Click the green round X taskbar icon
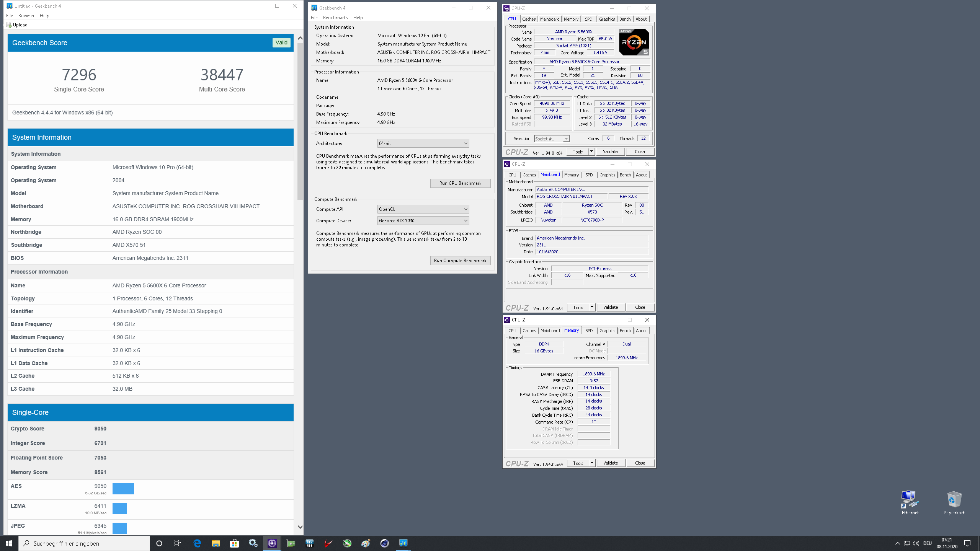Image resolution: width=980 pixels, height=551 pixels. click(347, 543)
